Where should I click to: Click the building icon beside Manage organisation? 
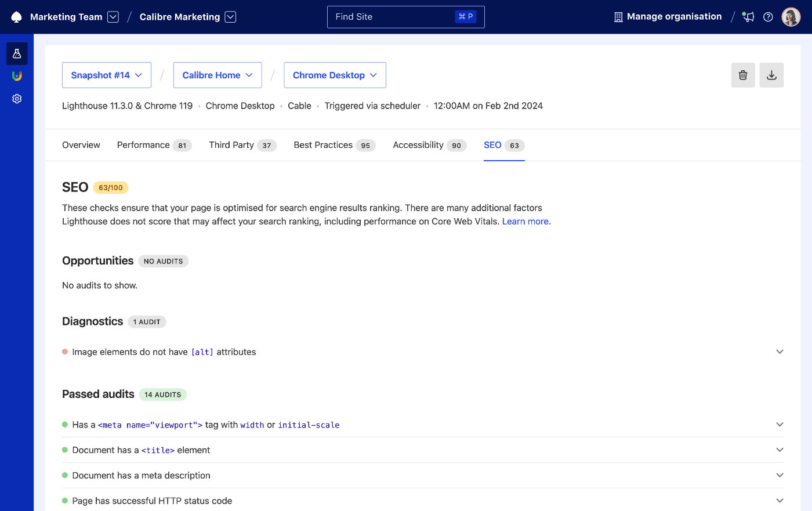tap(617, 16)
